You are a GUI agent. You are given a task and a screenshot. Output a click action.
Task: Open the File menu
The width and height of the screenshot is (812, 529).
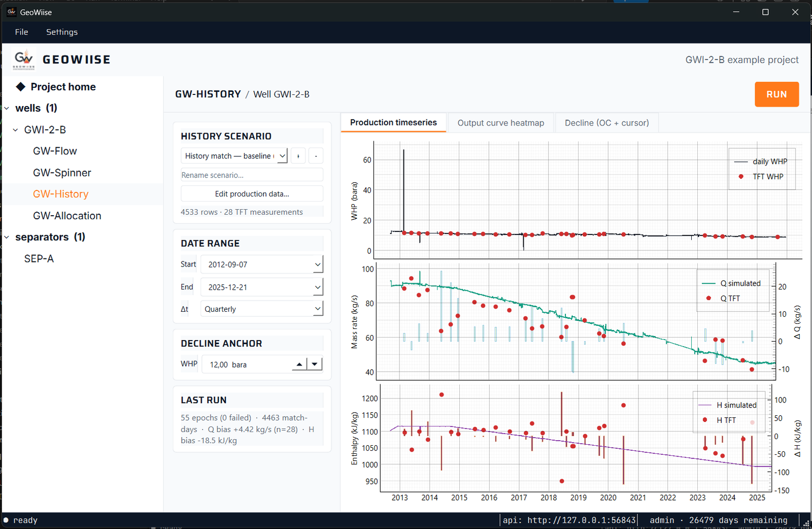pyautogui.click(x=21, y=32)
